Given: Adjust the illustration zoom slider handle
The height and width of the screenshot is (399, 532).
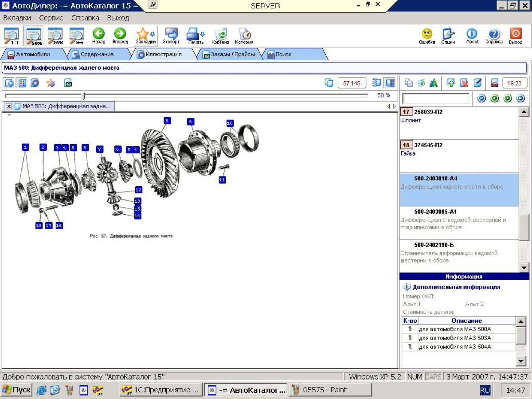Looking at the screenshot, I should pos(83,96).
